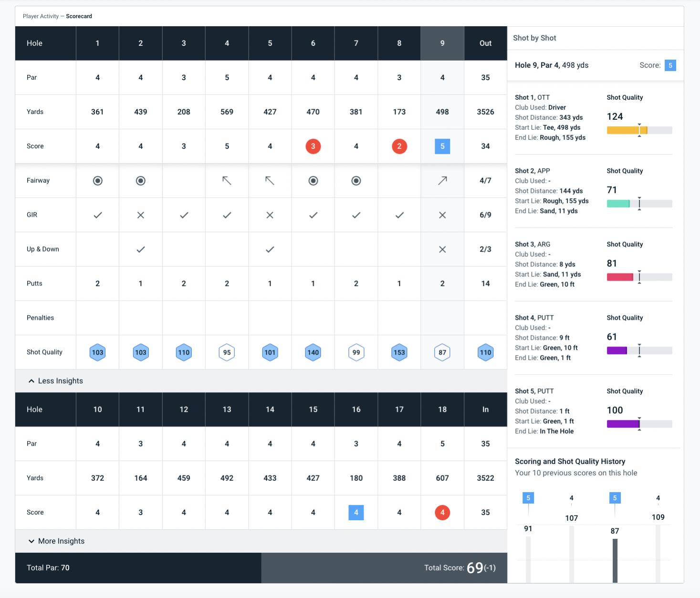700x598 pixels.
Task: Click Scorecard breadcrumb label
Action: click(79, 16)
